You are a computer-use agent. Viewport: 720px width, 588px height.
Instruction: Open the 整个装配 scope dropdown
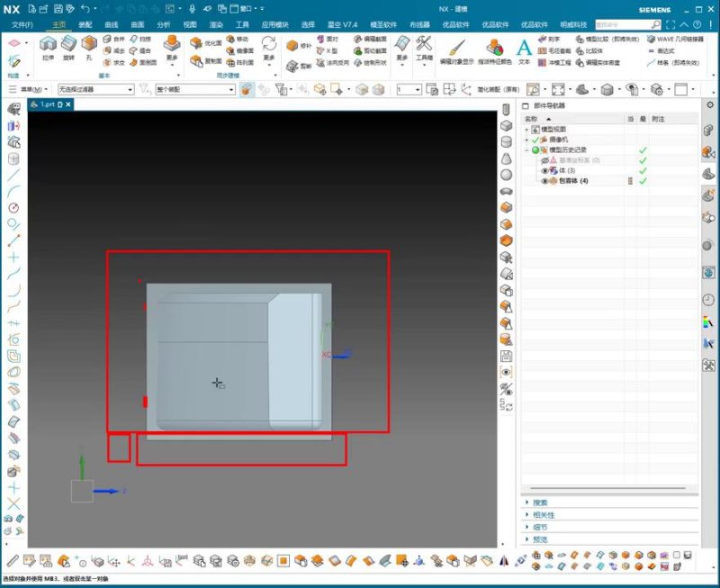tap(209, 90)
